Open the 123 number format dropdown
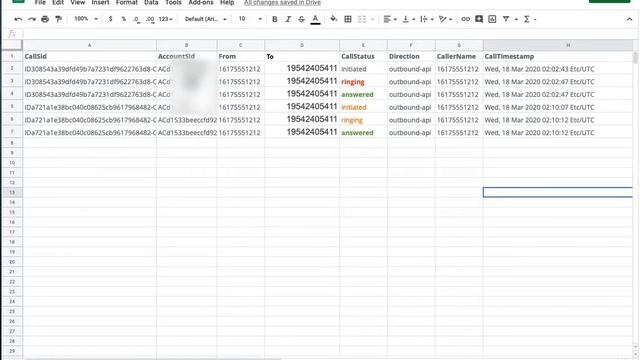The width and height of the screenshot is (640, 360). coord(166,19)
